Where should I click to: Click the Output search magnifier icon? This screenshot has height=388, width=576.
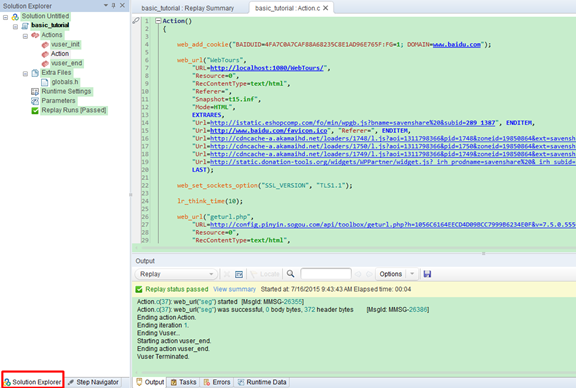291,274
